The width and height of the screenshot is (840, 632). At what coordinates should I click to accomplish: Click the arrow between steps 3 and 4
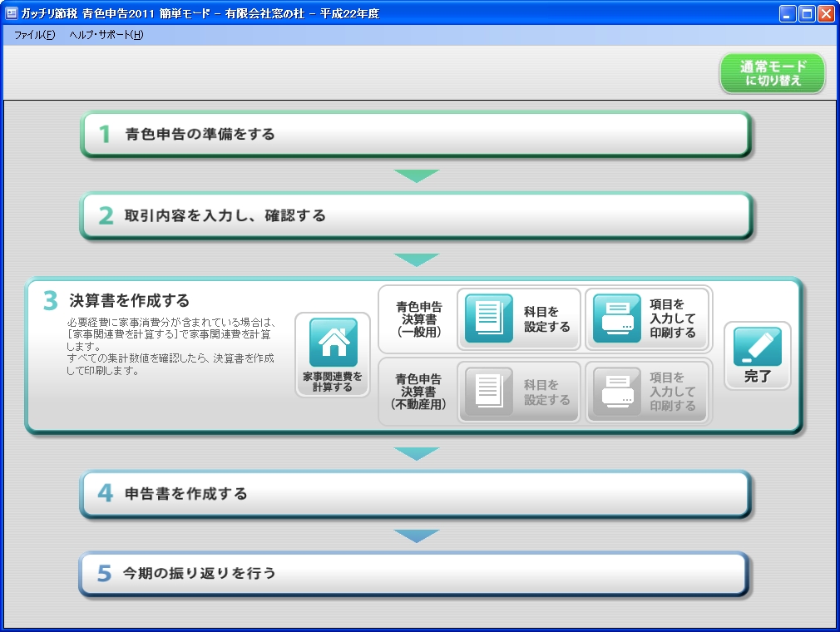tap(416, 453)
